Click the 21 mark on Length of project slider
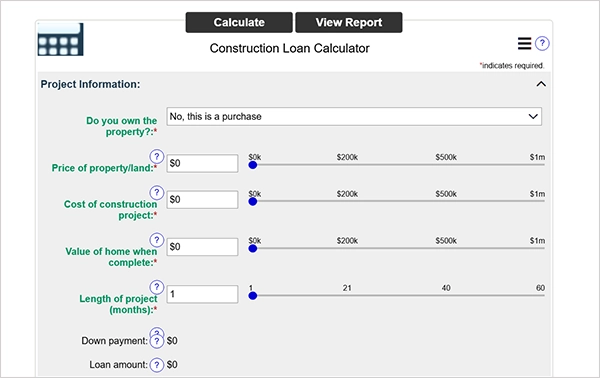 pyautogui.click(x=347, y=288)
